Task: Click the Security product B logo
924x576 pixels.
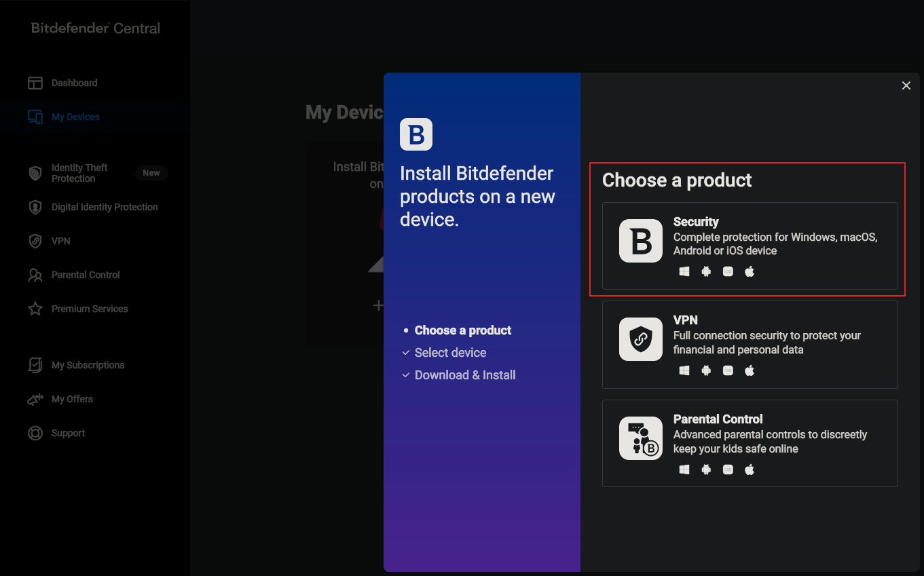Action: (x=640, y=241)
